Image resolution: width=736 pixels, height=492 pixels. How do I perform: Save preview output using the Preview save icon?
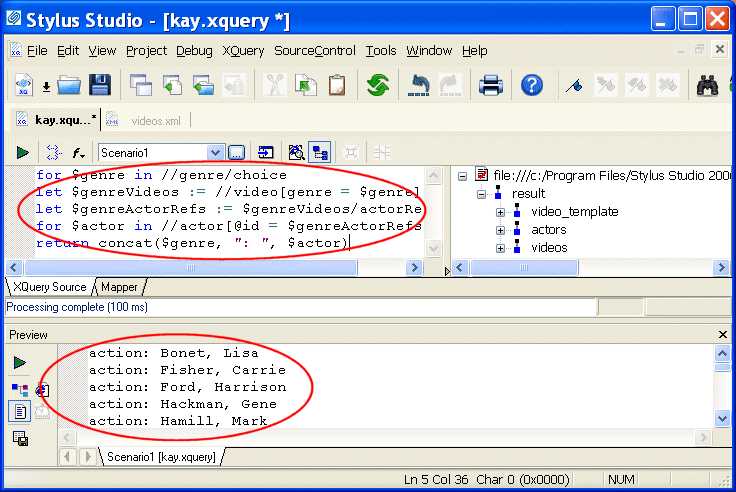point(19,439)
